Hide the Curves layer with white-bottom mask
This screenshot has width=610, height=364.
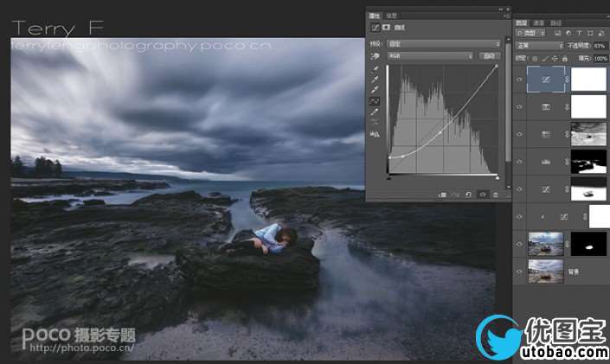coord(519,189)
